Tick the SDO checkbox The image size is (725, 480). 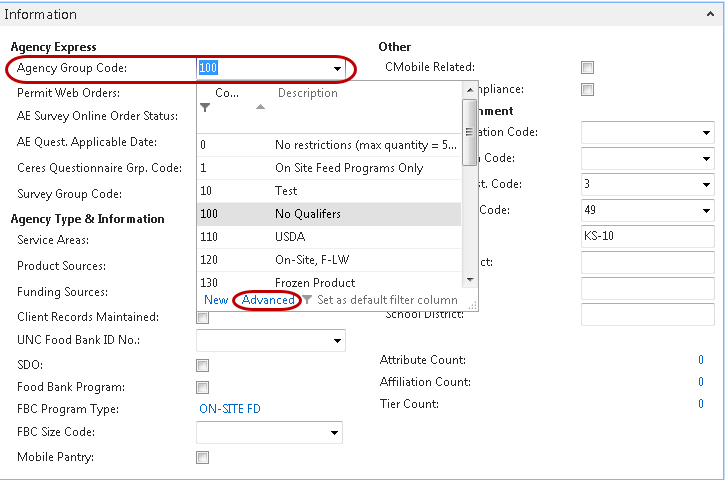203,366
